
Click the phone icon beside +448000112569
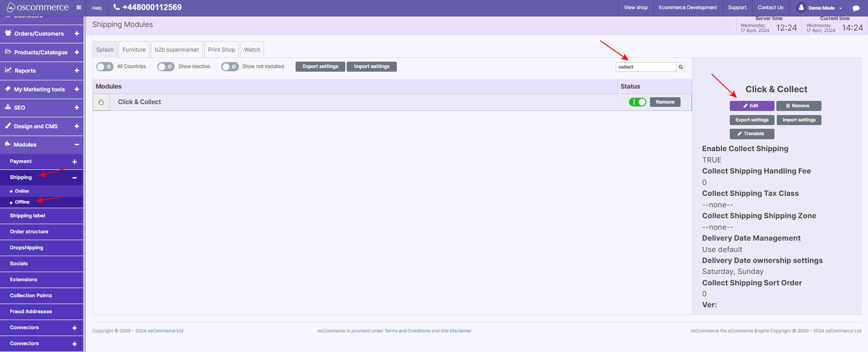(x=117, y=7)
